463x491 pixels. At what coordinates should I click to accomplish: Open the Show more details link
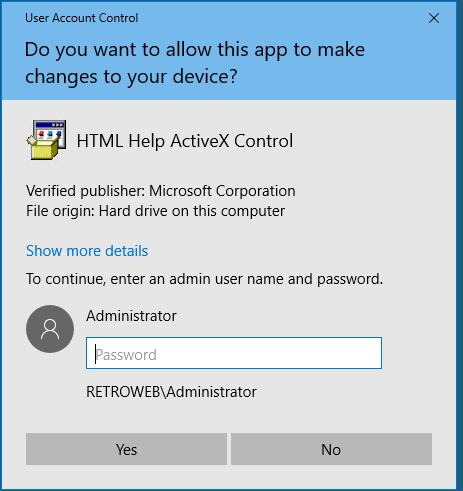87,251
